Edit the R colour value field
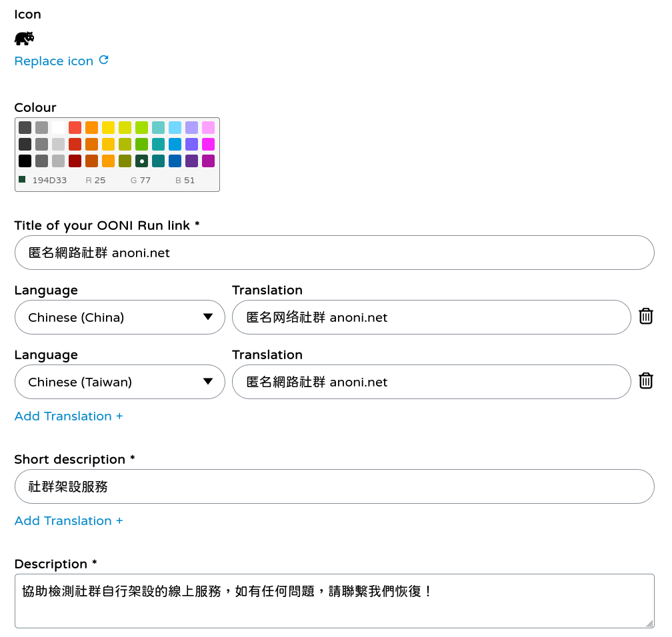This screenshot has height=637, width=672. coord(100,181)
